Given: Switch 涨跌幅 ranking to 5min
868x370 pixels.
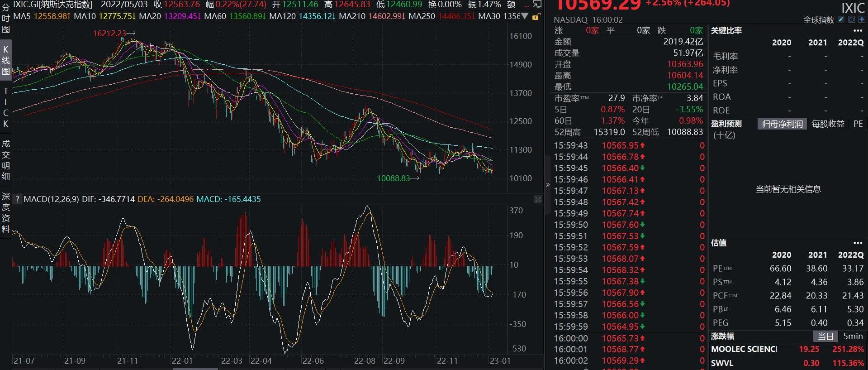Looking at the screenshot, I should click(853, 336).
